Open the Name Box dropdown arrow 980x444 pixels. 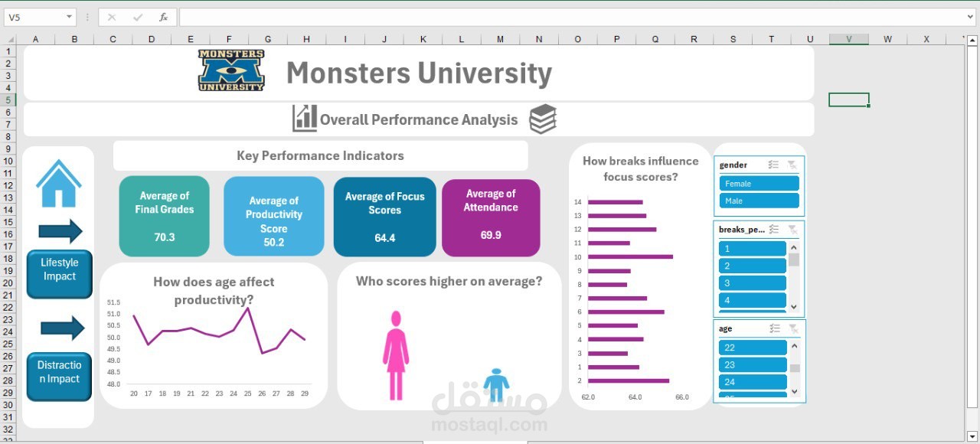point(69,17)
